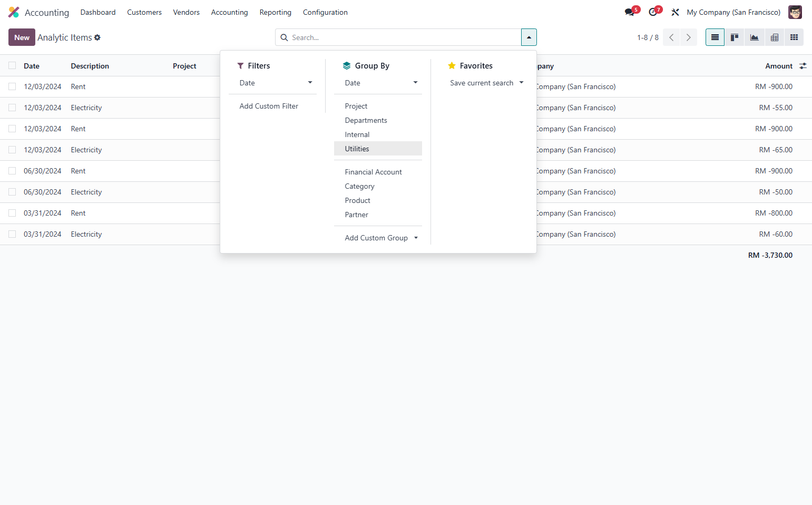The width and height of the screenshot is (812, 505).
Task: Go to next page of records
Action: pos(689,37)
